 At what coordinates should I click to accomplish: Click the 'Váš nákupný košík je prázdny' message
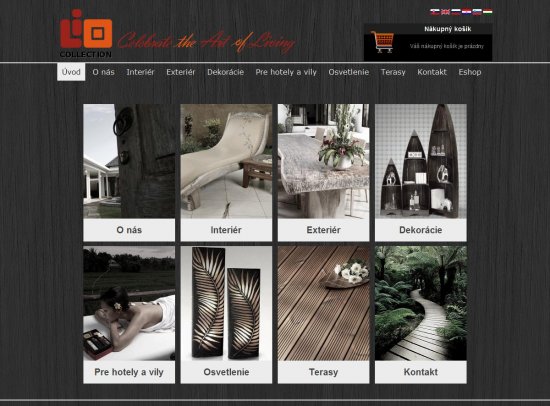click(x=447, y=46)
